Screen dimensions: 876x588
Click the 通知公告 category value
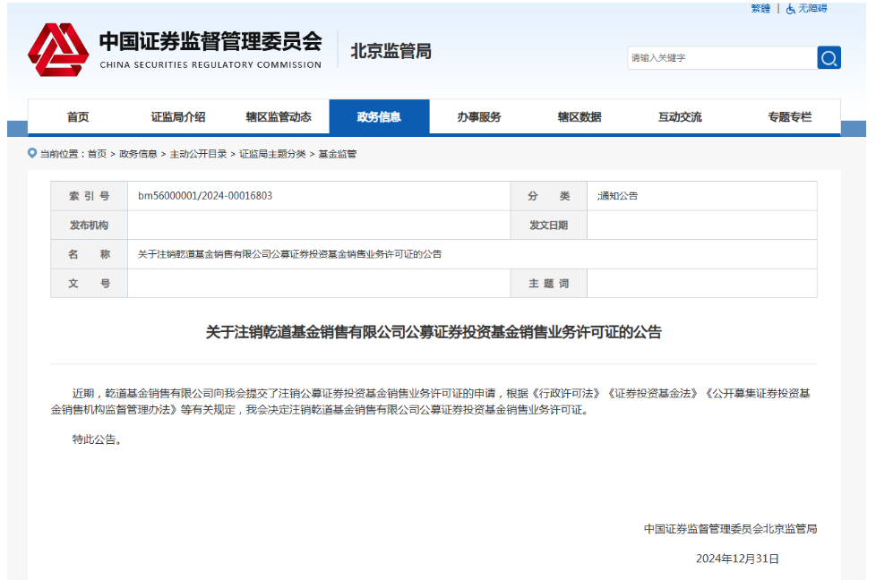(617, 195)
